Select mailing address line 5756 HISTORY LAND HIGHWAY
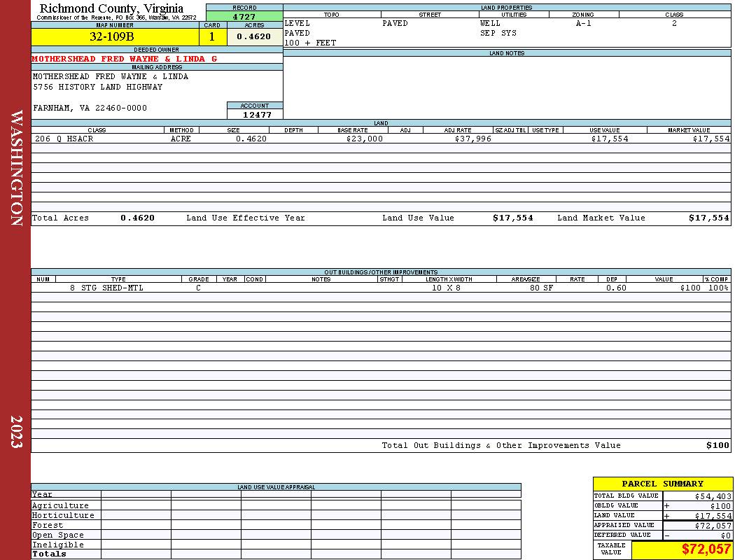This screenshot has width=735, height=560. pos(97,87)
